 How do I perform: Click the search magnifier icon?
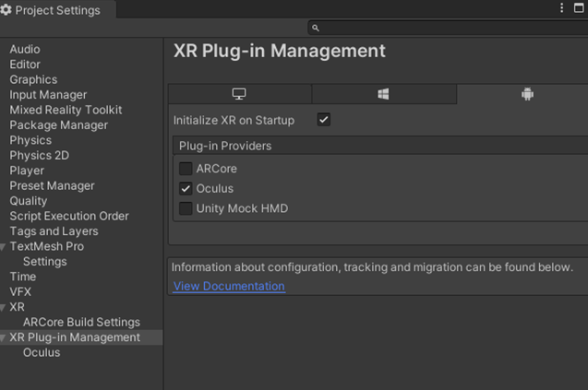tap(316, 29)
